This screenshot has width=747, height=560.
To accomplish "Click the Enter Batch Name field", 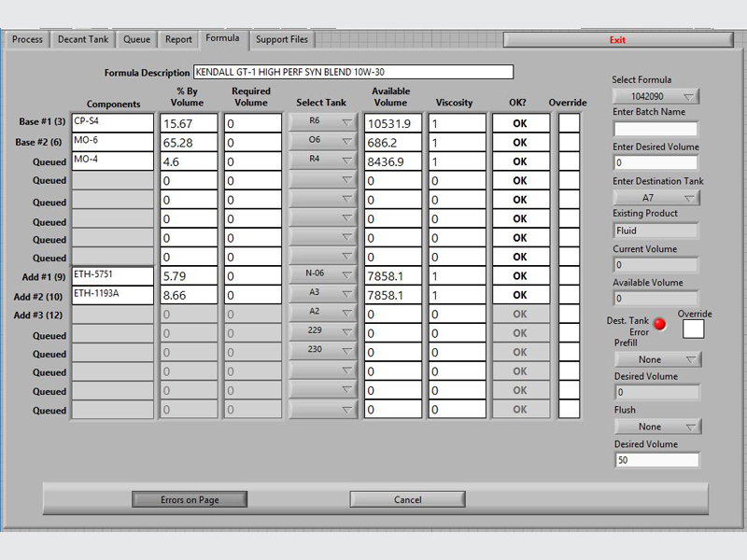I will point(655,129).
